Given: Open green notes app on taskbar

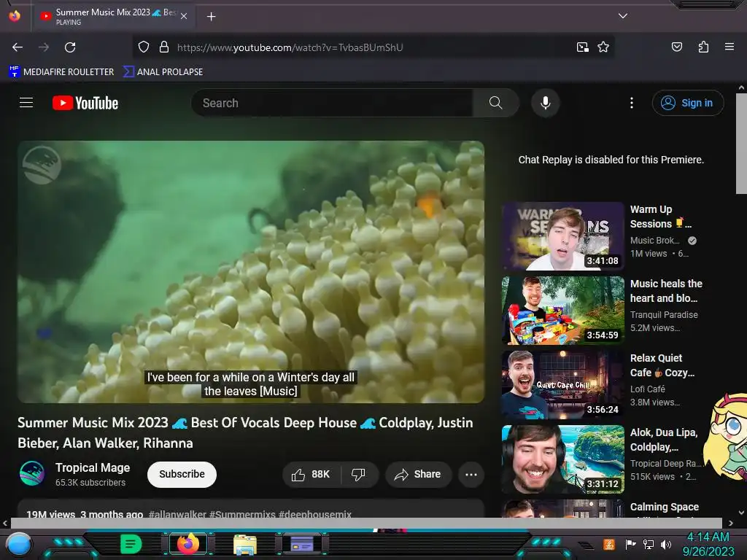Looking at the screenshot, I should tap(131, 544).
